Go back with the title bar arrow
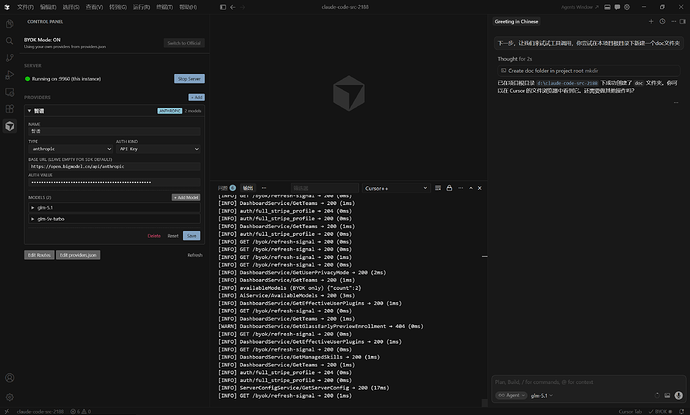 click(233, 7)
